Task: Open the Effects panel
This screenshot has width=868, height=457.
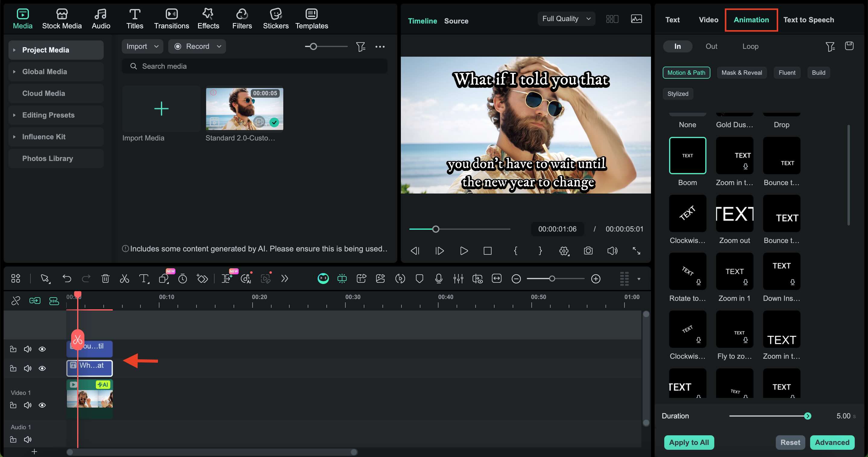Action: (x=208, y=18)
